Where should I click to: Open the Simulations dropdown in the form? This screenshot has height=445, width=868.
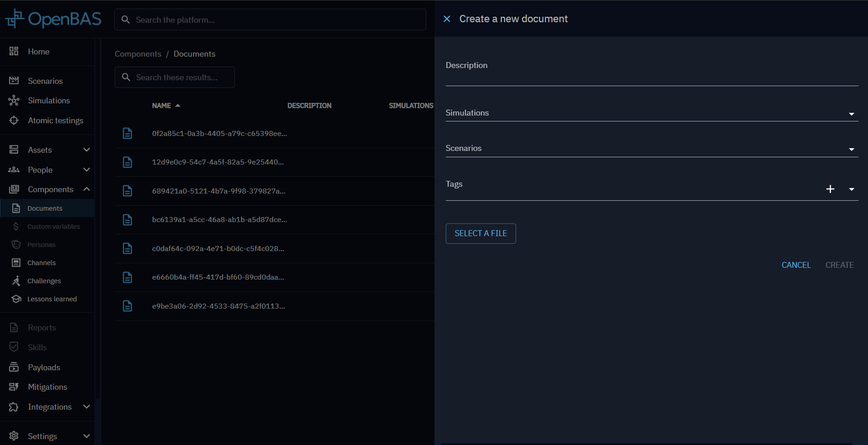coord(851,114)
